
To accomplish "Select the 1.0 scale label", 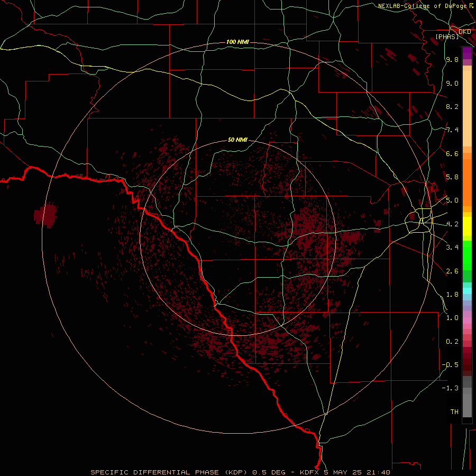I will point(452,318).
